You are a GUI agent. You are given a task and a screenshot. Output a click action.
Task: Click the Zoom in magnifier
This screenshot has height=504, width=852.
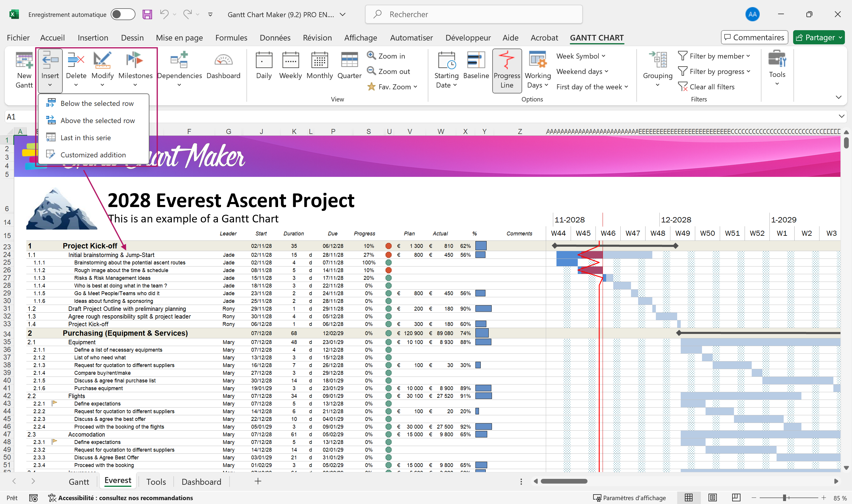(x=371, y=55)
